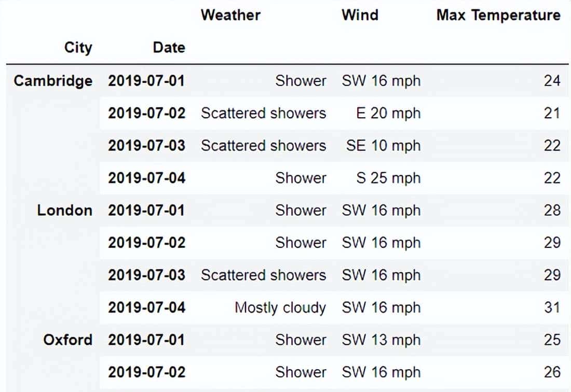Click the Mostly cloudy weather cell
This screenshot has width=571, height=392.
(x=280, y=307)
